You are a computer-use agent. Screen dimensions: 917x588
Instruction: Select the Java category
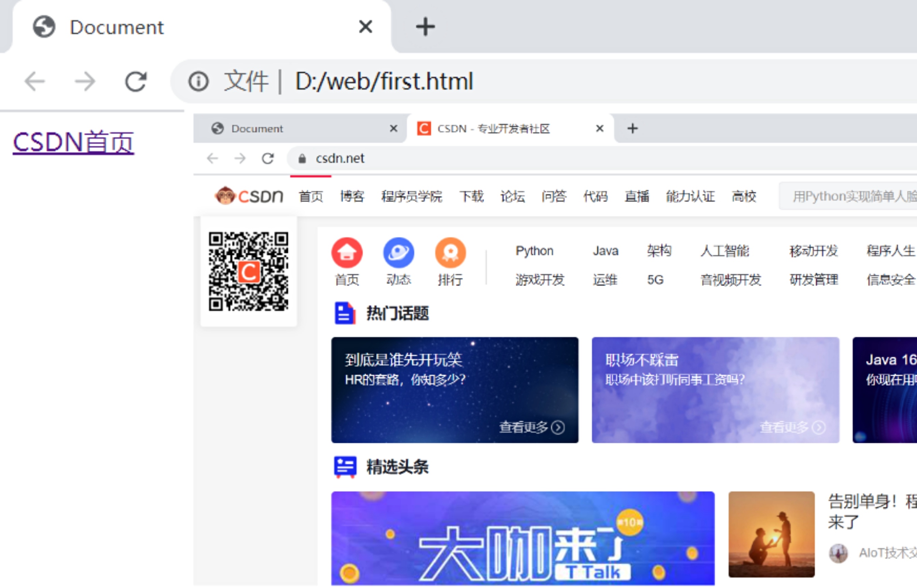point(606,251)
